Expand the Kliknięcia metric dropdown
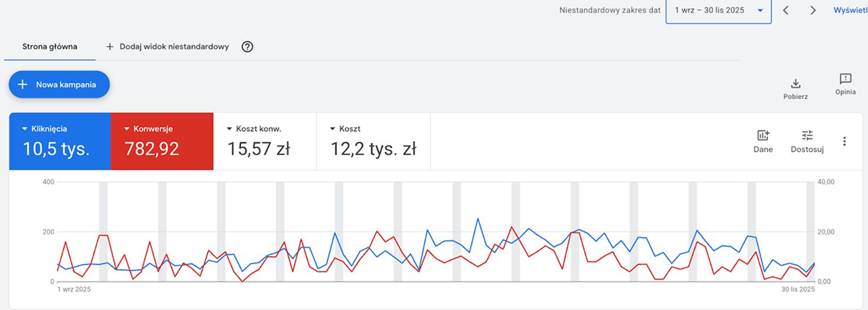Image resolution: width=868 pixels, height=310 pixels. point(25,129)
